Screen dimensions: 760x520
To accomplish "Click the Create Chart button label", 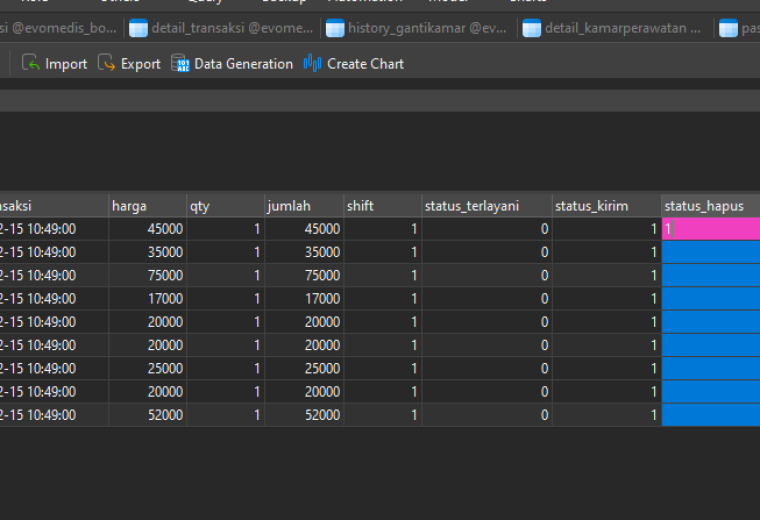I will (x=365, y=64).
